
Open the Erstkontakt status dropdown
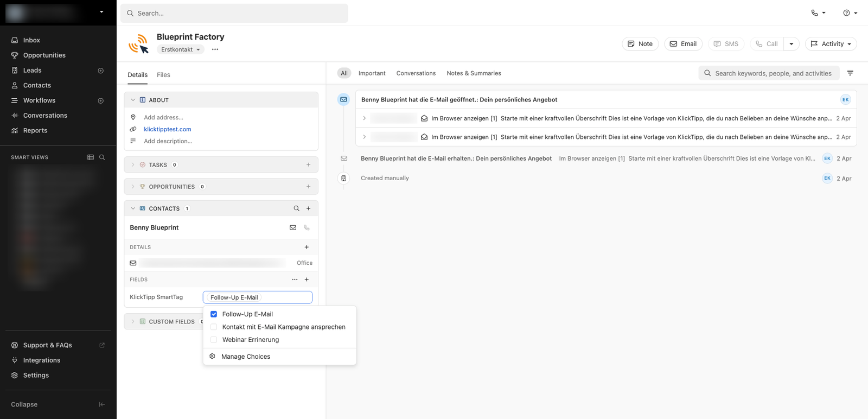tap(181, 49)
